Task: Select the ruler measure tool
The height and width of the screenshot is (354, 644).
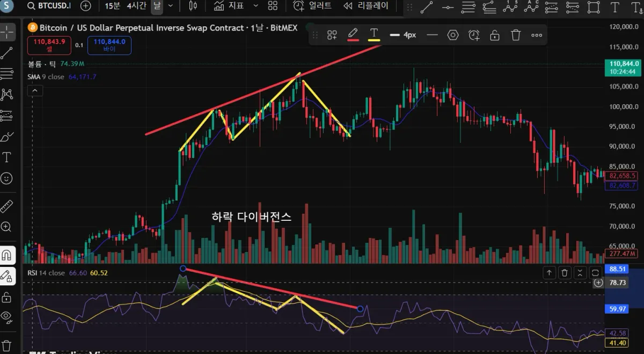Action: click(x=7, y=206)
